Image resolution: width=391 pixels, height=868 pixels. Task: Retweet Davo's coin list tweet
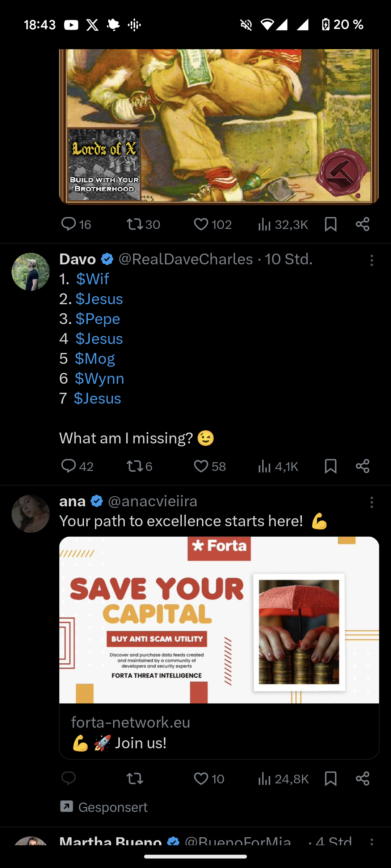coord(135,466)
